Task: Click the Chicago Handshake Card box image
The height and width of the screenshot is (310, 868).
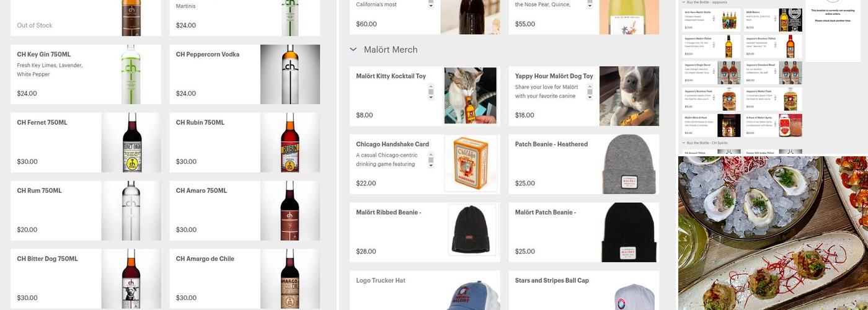Action: click(471, 164)
